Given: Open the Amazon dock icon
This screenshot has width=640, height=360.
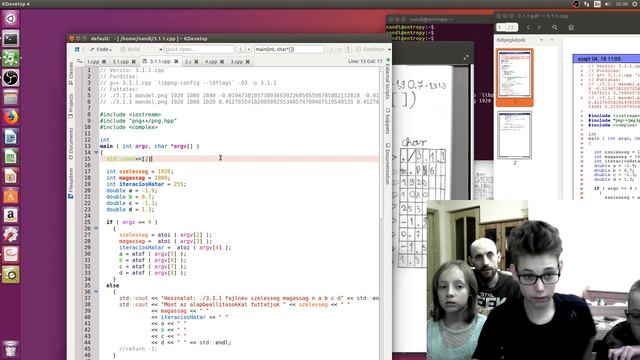Looking at the screenshot, I should pos(11,215).
